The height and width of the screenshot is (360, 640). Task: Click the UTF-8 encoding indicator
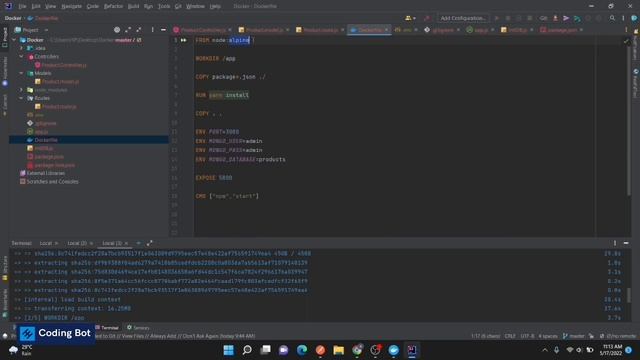coord(527,336)
